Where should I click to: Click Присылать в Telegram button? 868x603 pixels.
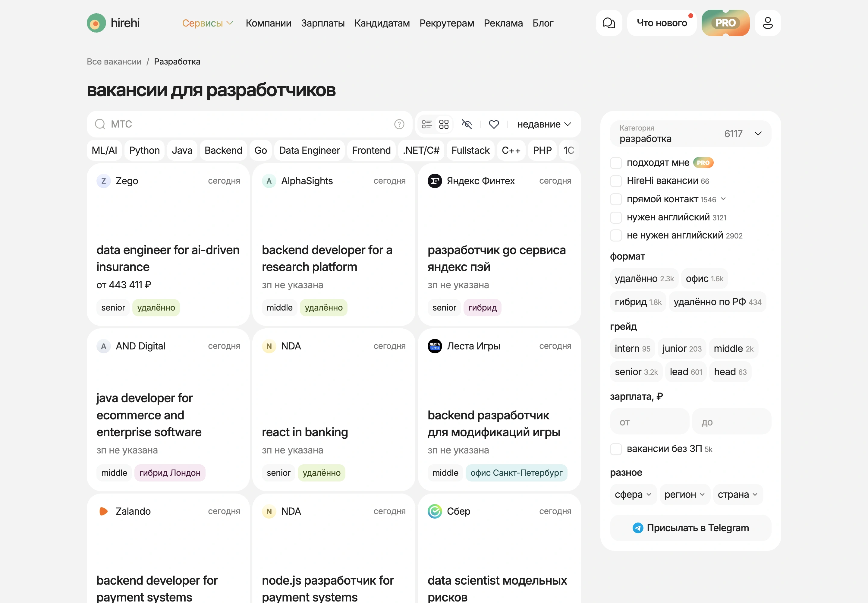coord(690,528)
